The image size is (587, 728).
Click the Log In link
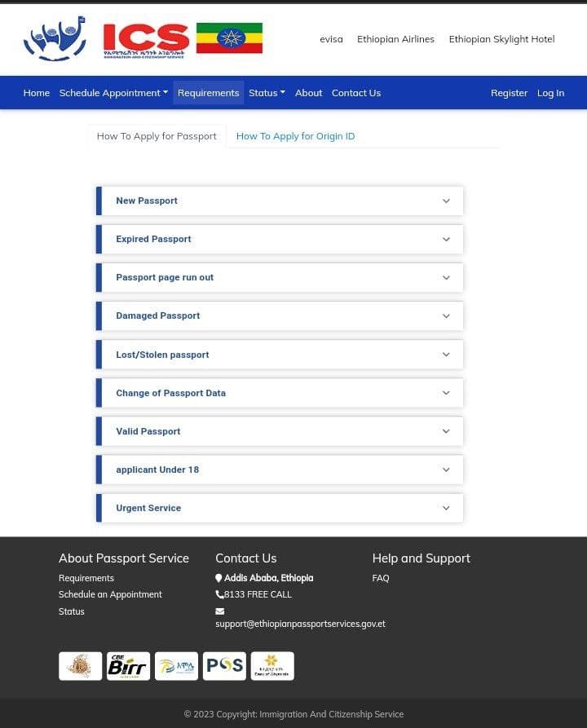551,93
